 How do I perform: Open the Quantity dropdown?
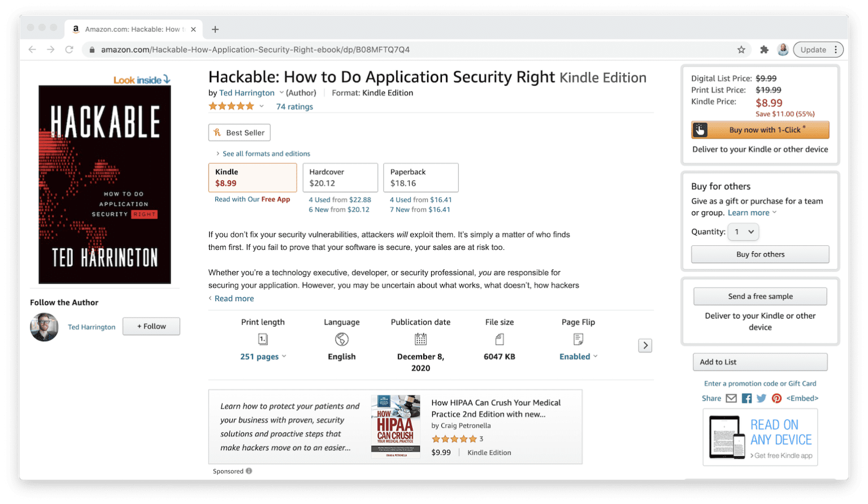pyautogui.click(x=743, y=232)
